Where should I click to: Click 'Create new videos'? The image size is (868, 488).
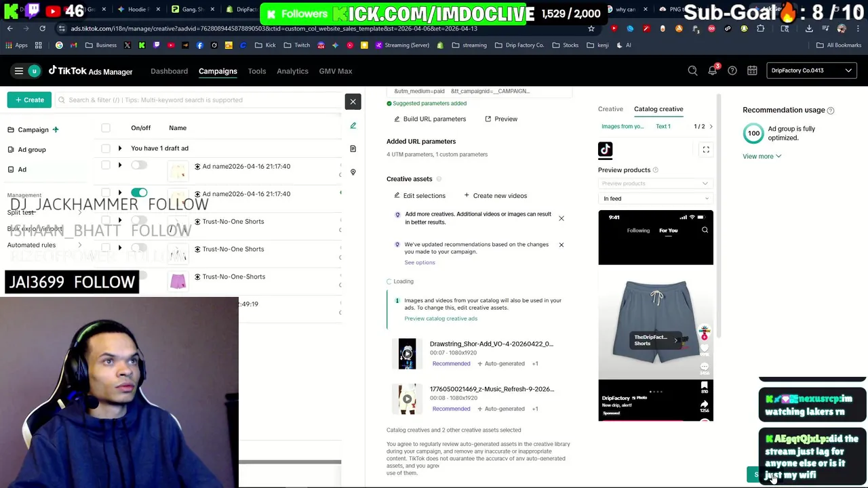click(495, 196)
